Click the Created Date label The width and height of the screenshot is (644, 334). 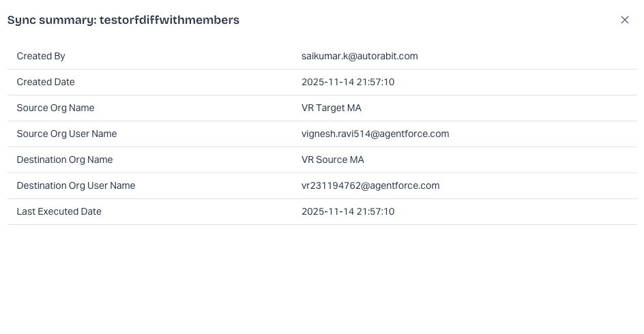pyautogui.click(x=46, y=82)
